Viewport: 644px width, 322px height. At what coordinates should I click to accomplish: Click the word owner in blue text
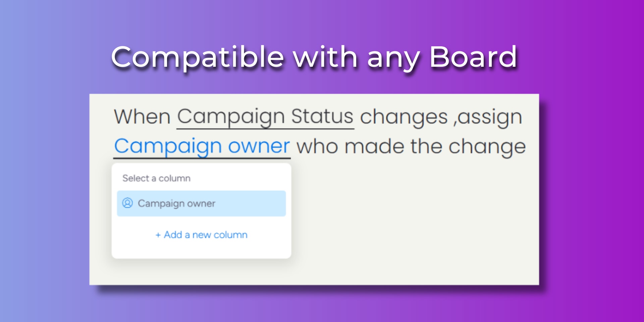tap(259, 146)
